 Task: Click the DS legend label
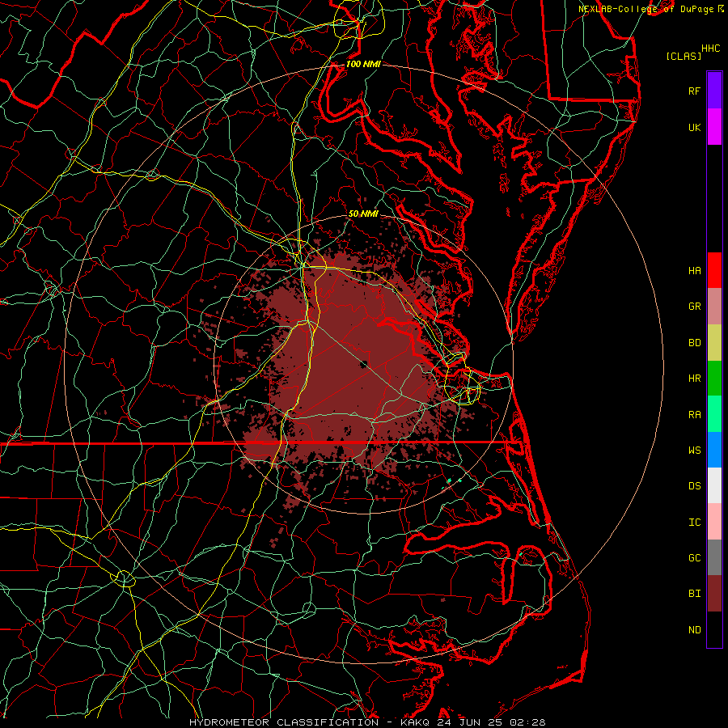pyautogui.click(x=694, y=485)
